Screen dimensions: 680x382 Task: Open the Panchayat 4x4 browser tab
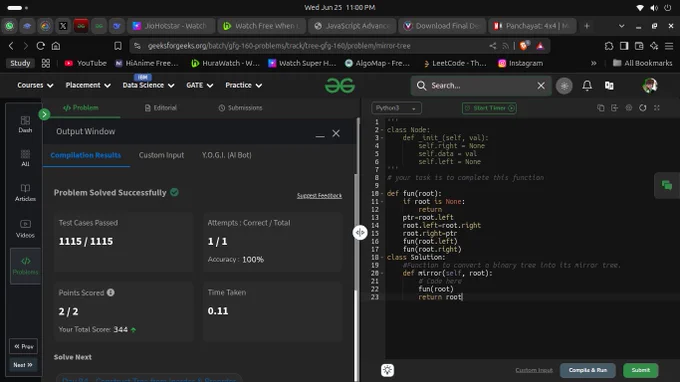point(533,26)
